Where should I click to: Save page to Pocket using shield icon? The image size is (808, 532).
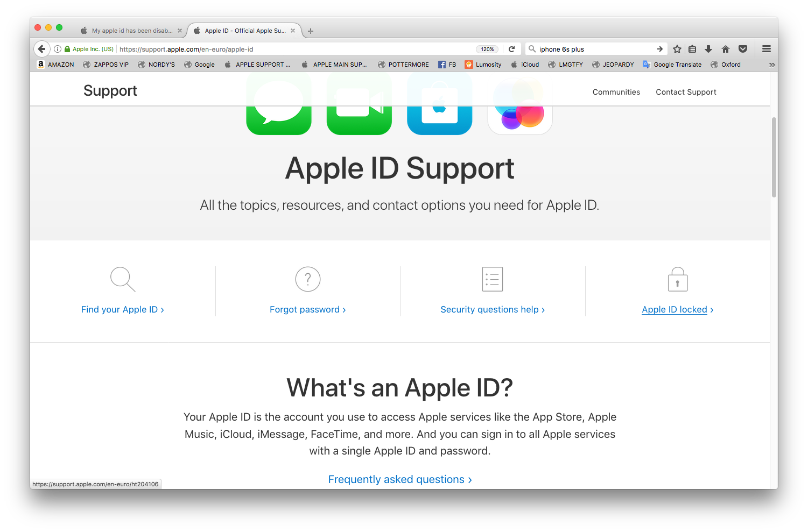click(743, 49)
